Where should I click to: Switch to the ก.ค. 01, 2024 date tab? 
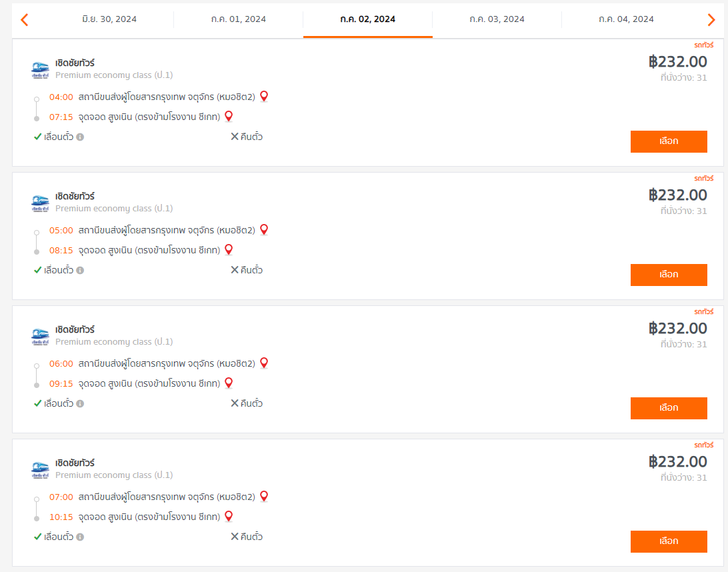click(238, 19)
